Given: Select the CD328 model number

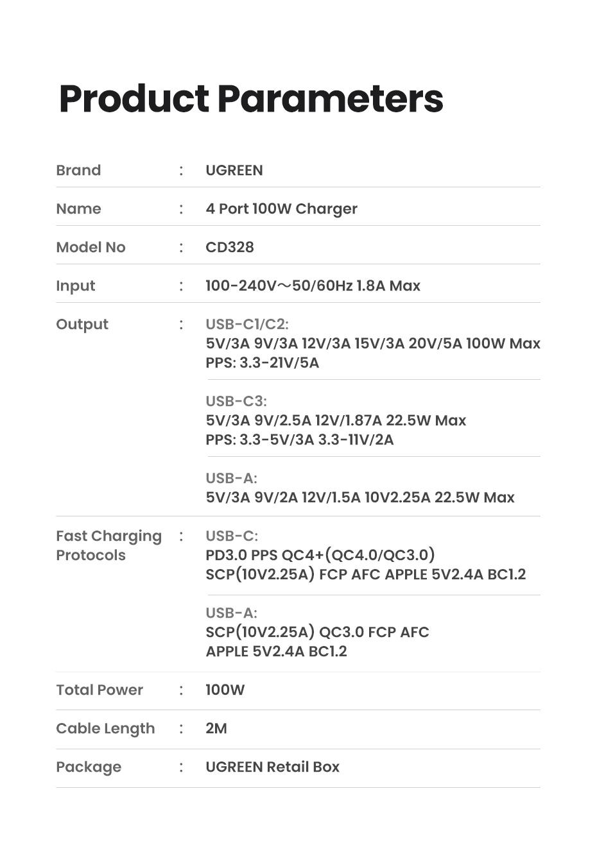Looking at the screenshot, I should [230, 247].
